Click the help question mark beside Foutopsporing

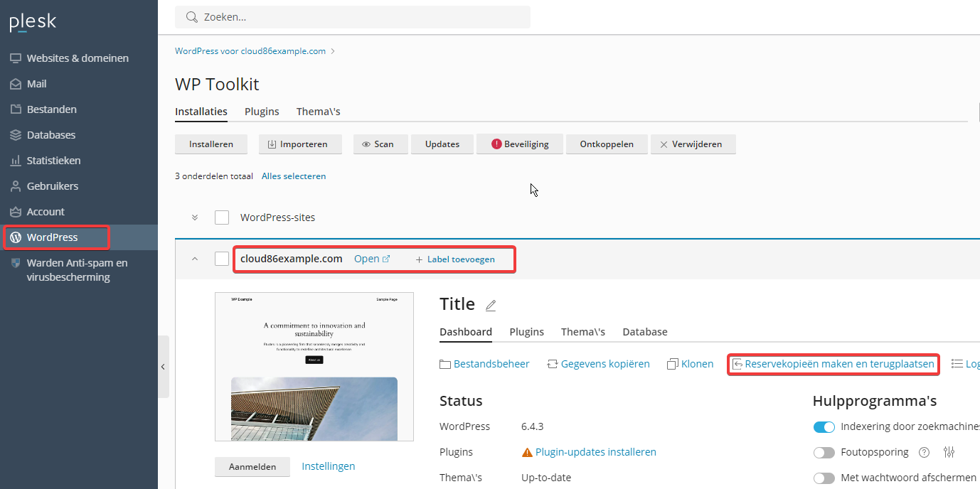925,452
